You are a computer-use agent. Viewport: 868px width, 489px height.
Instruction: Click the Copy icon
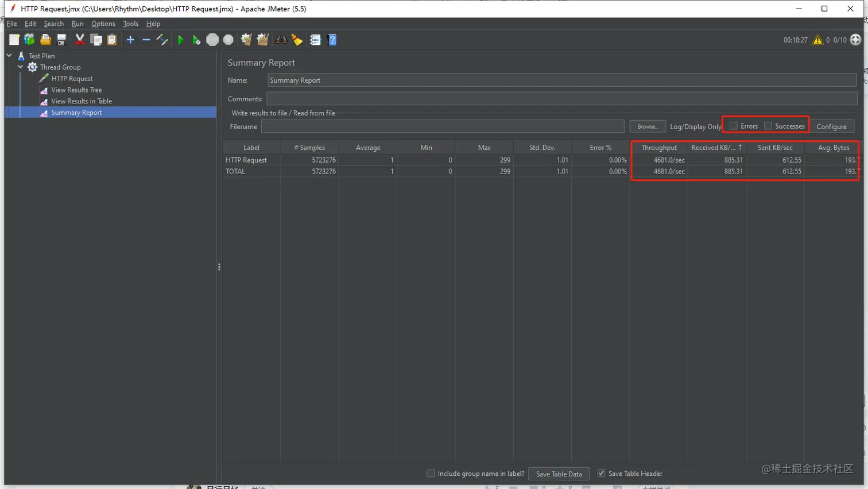tap(96, 40)
